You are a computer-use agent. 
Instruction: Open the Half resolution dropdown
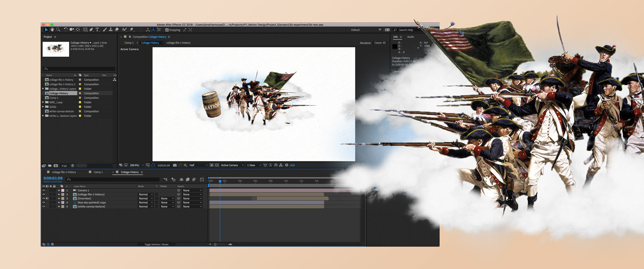tap(198, 165)
